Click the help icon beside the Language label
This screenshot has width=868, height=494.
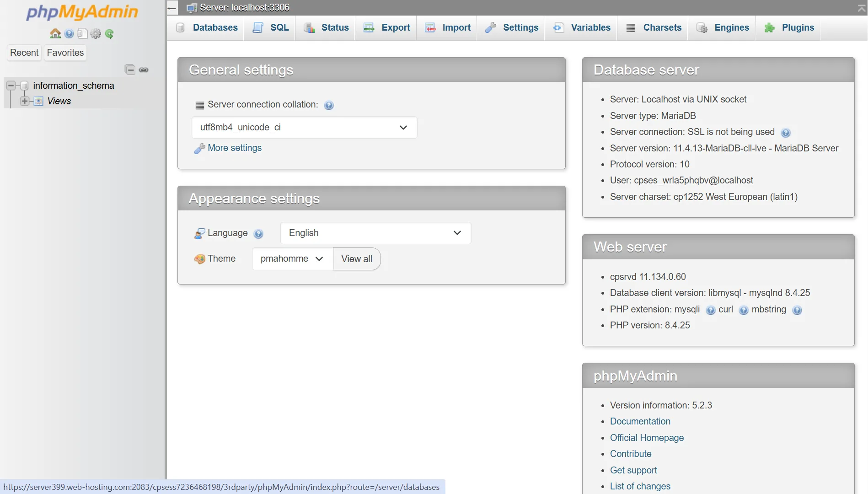pyautogui.click(x=258, y=234)
